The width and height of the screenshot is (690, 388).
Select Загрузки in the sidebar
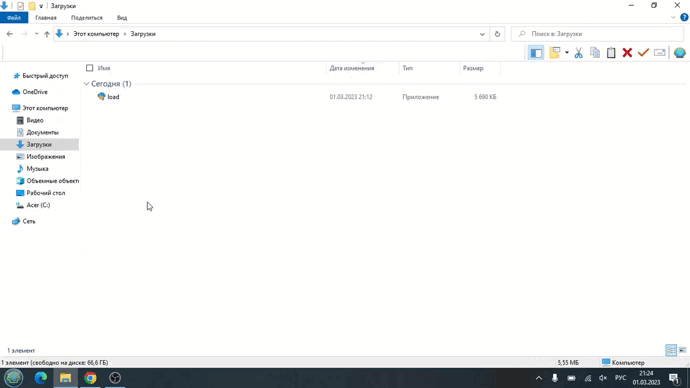tap(39, 144)
